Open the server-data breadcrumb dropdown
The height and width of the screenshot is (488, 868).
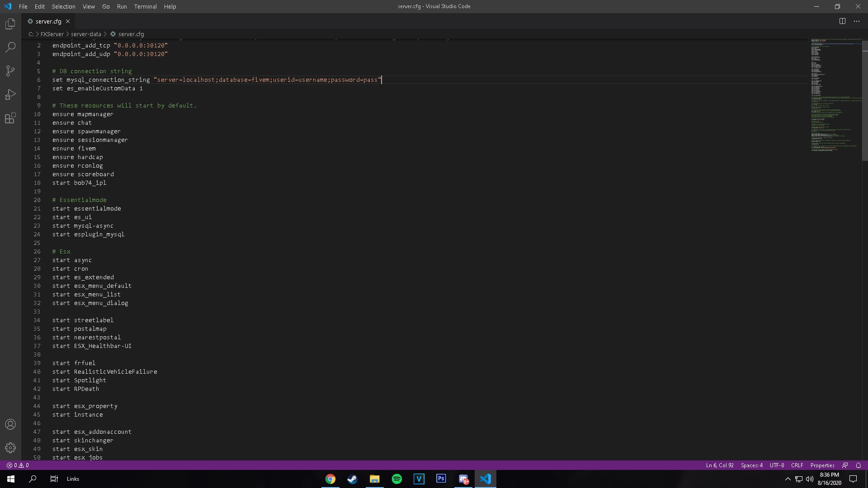pos(86,34)
